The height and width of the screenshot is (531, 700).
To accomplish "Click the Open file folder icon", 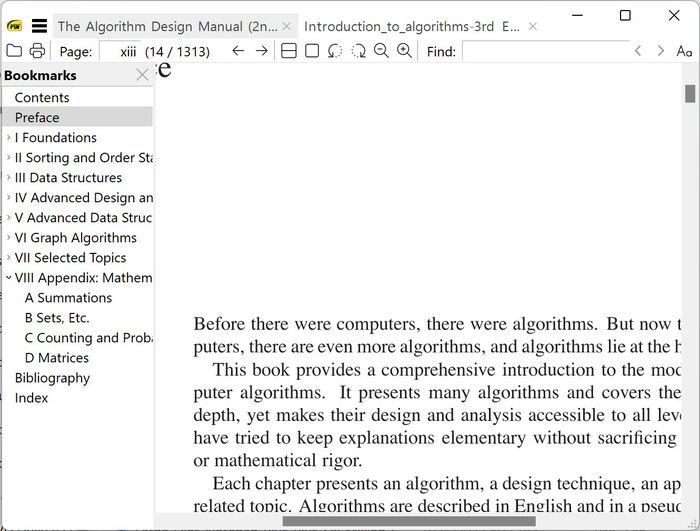I will [x=14, y=51].
